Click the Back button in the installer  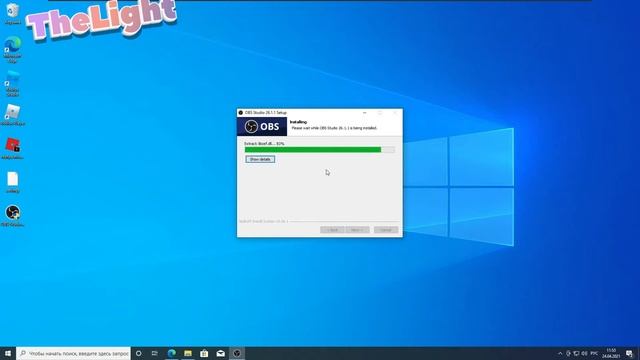click(332, 230)
